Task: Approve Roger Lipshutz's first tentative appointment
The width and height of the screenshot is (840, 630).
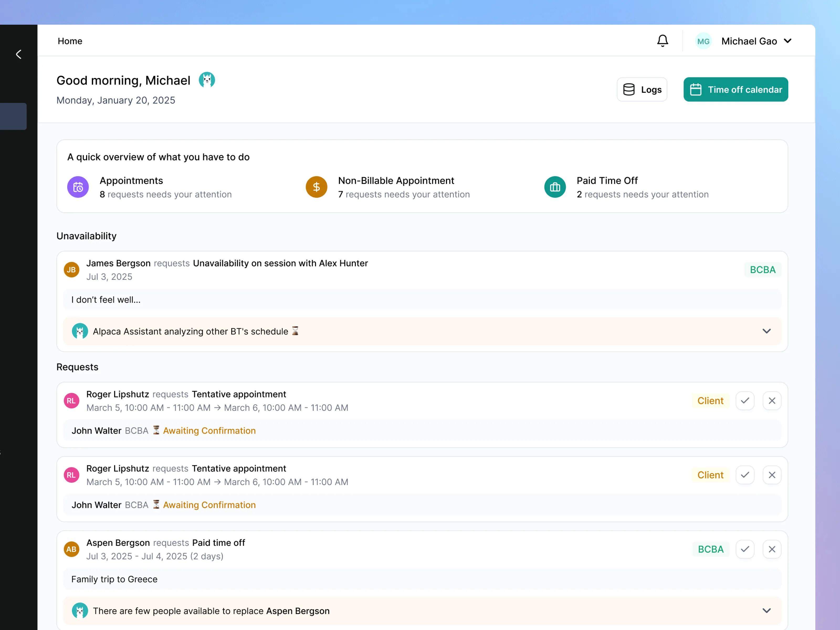Action: point(745,400)
